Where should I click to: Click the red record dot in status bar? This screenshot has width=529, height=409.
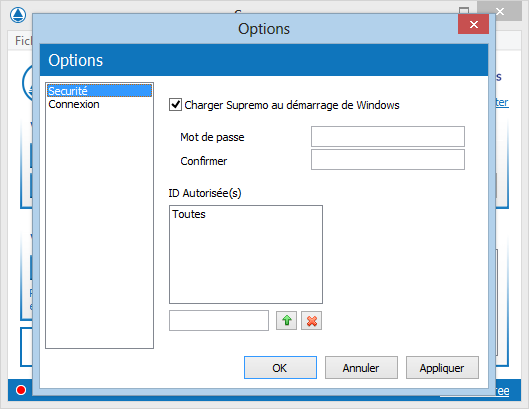pos(21,390)
